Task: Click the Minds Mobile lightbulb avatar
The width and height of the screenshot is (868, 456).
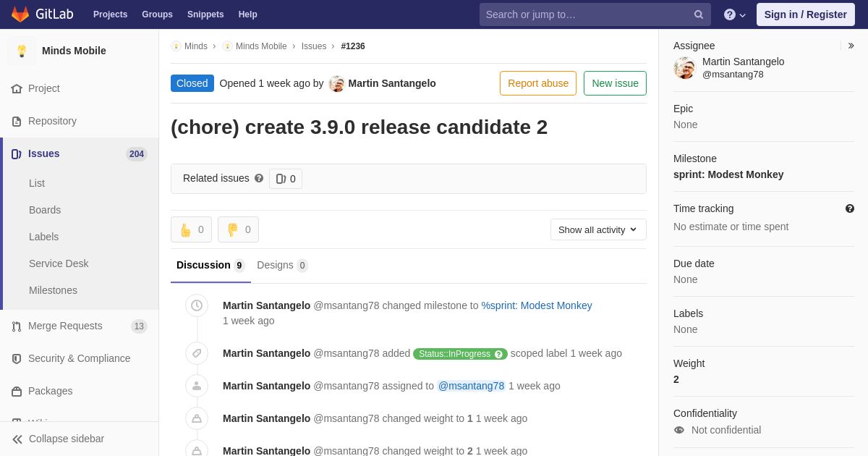Action: pos(22,51)
